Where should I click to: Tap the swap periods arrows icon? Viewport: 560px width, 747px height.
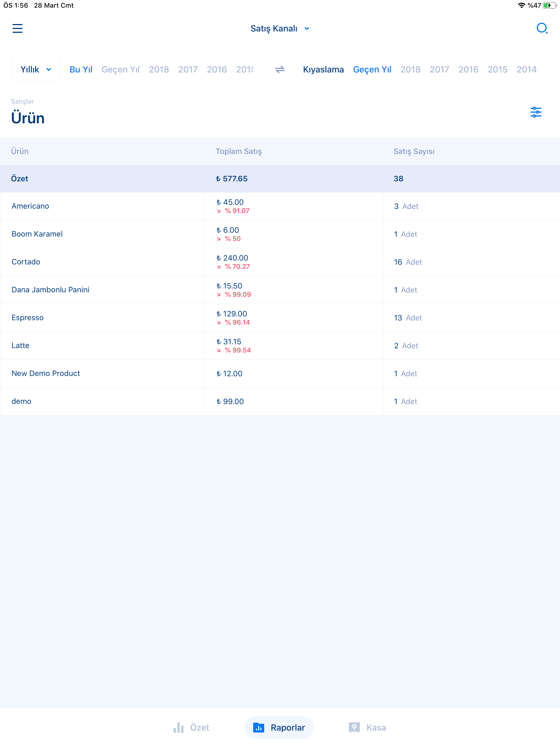[280, 69]
